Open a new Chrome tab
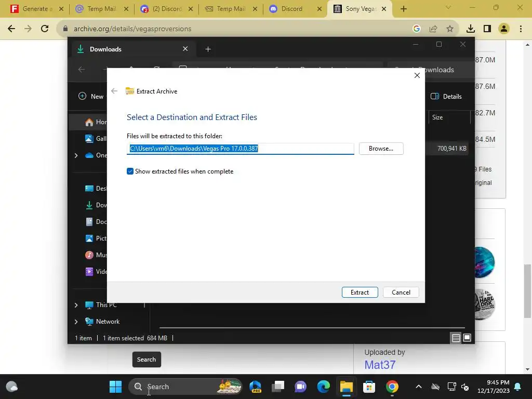This screenshot has height=399, width=532. (x=403, y=9)
